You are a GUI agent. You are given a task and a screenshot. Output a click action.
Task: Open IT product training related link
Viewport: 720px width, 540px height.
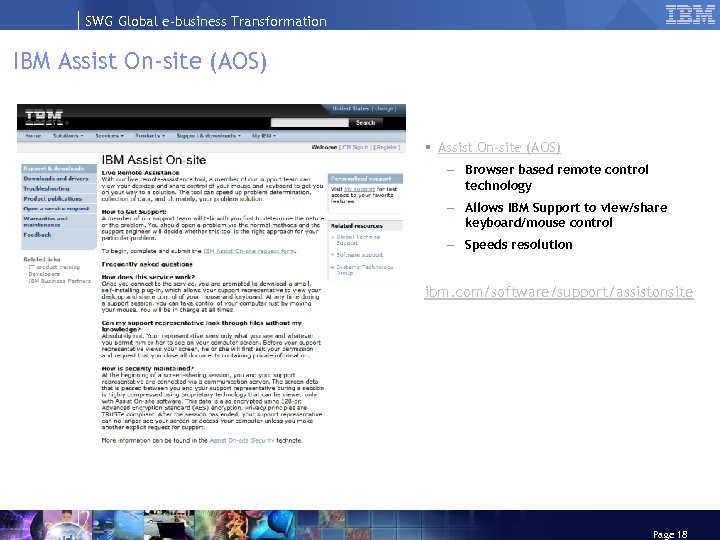click(54, 267)
